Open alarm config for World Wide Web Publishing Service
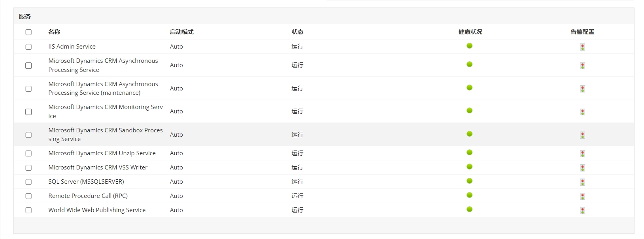 tap(582, 211)
